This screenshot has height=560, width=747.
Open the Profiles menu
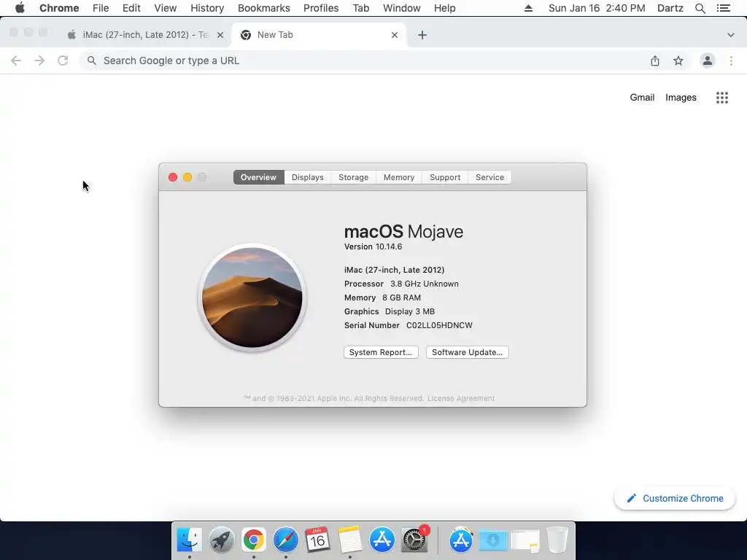321,8
